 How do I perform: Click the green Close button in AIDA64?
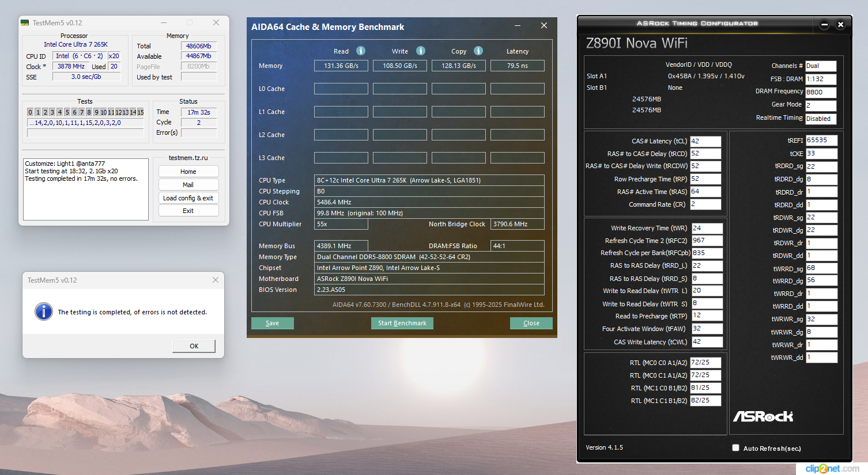pyautogui.click(x=531, y=323)
